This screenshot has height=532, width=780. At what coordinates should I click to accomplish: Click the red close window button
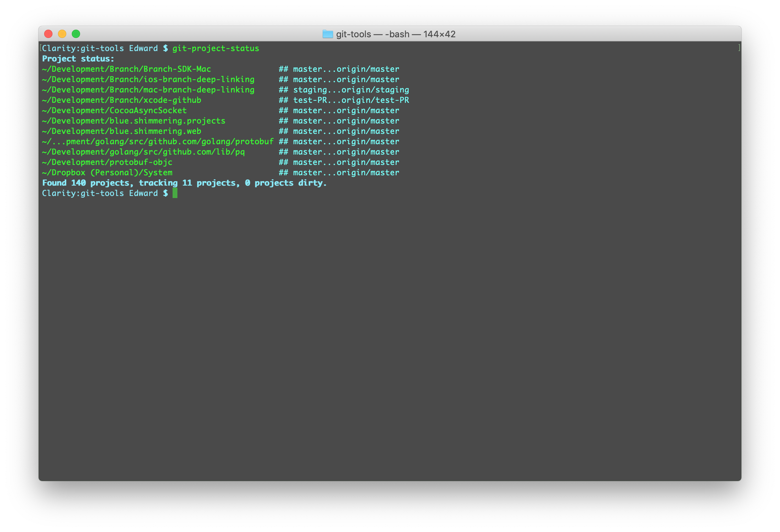(x=48, y=34)
